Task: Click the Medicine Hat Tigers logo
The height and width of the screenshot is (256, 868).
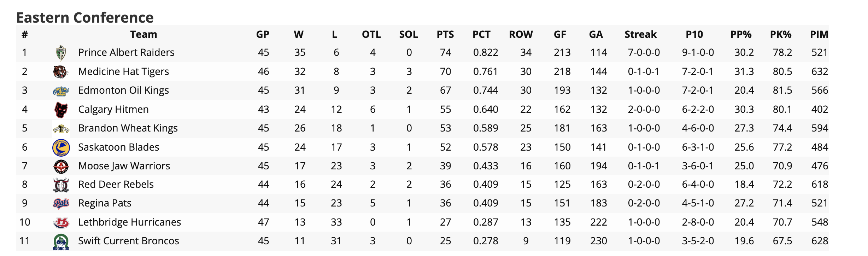Action: coord(61,72)
